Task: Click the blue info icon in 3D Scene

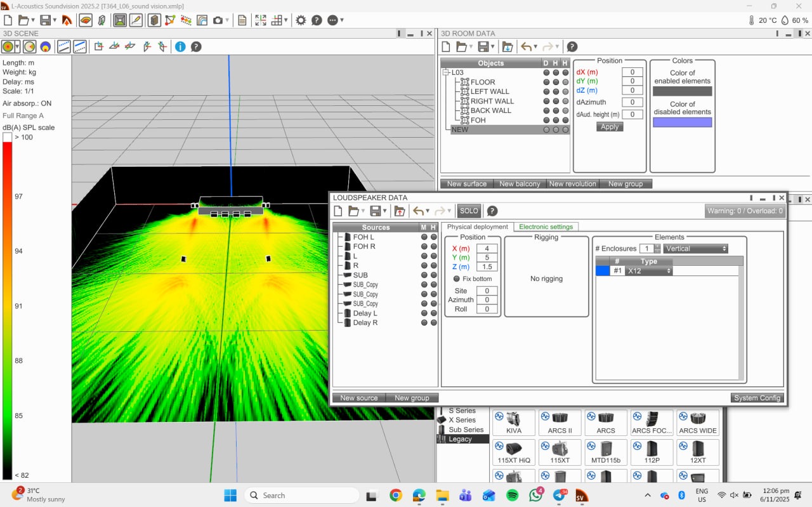Action: point(180,46)
